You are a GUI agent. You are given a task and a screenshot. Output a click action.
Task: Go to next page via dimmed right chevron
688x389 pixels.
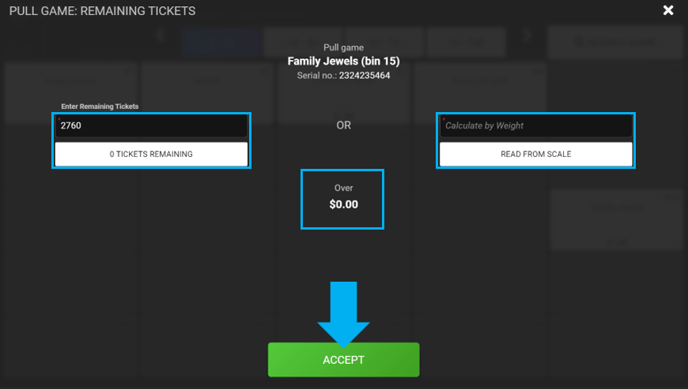528,36
